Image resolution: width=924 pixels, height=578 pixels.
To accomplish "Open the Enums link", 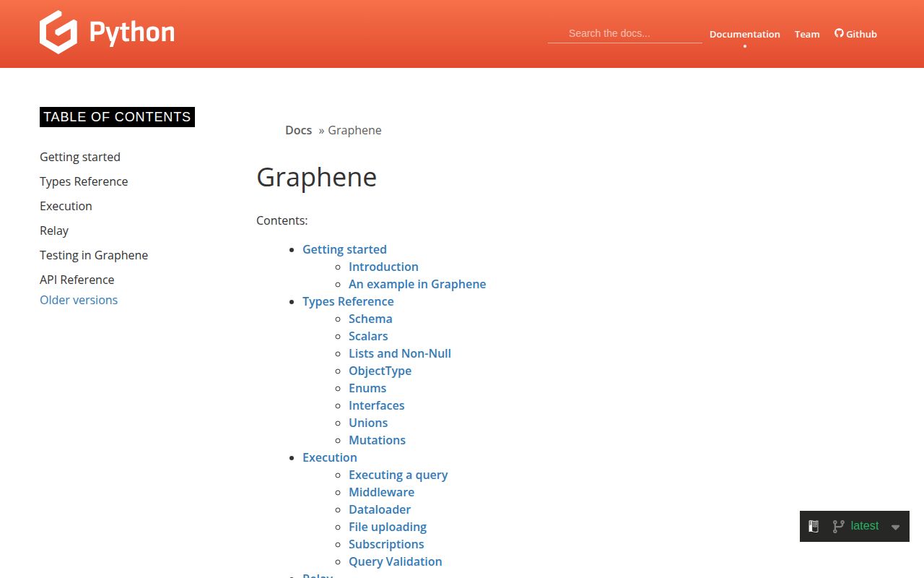I will click(367, 388).
